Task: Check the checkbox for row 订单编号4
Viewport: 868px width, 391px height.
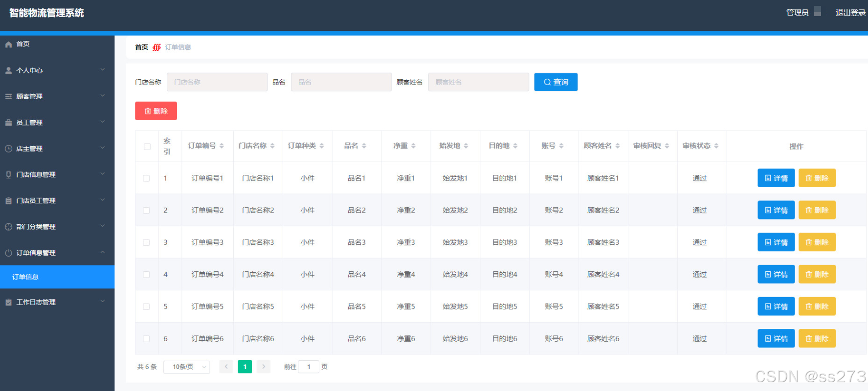Action: pos(146,275)
